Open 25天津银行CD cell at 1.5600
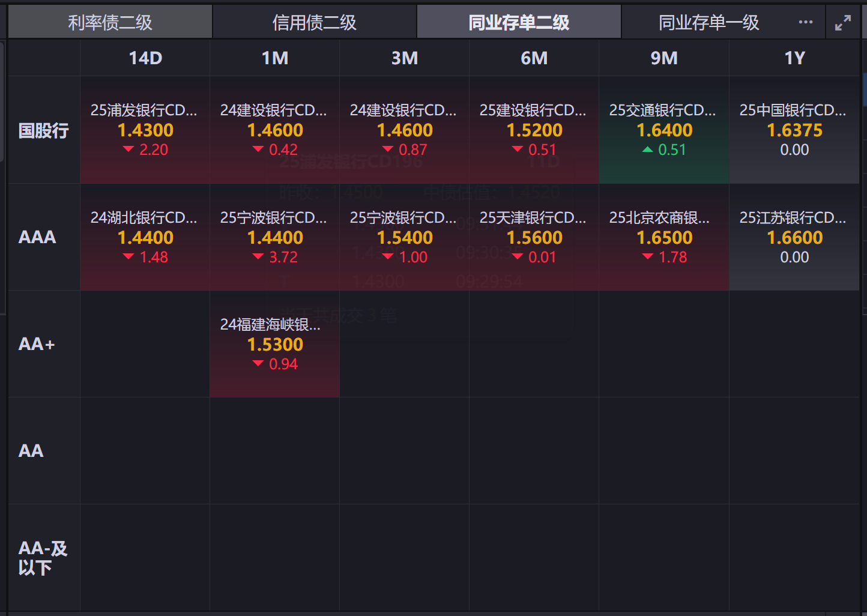867x616 pixels. pos(534,237)
